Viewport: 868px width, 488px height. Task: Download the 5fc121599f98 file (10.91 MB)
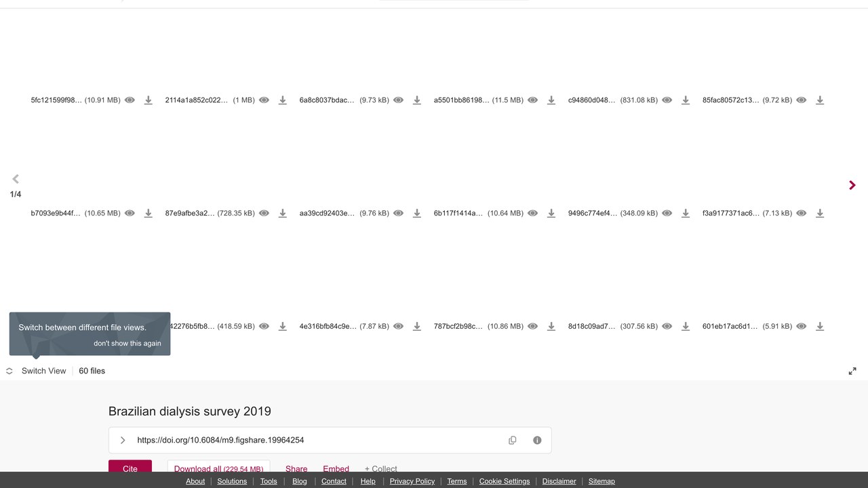click(148, 100)
